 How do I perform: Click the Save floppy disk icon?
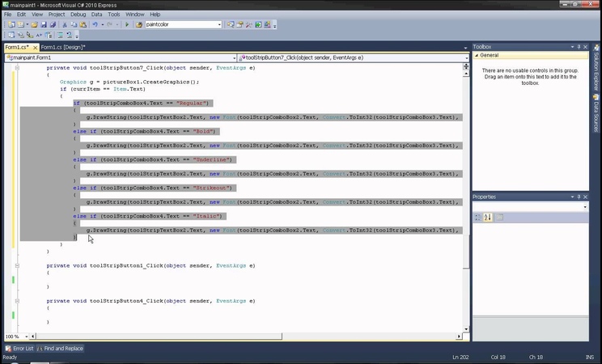tap(44, 24)
